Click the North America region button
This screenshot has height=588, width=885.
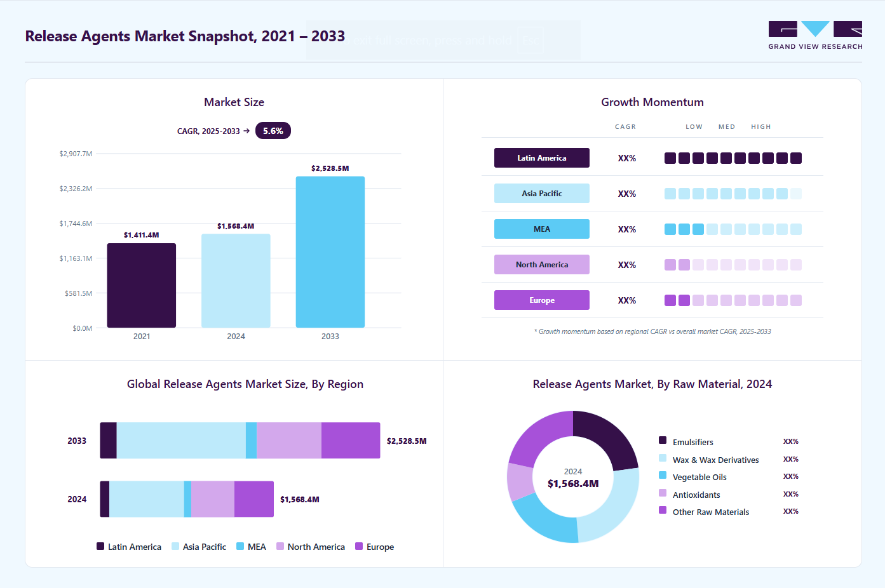click(x=542, y=265)
